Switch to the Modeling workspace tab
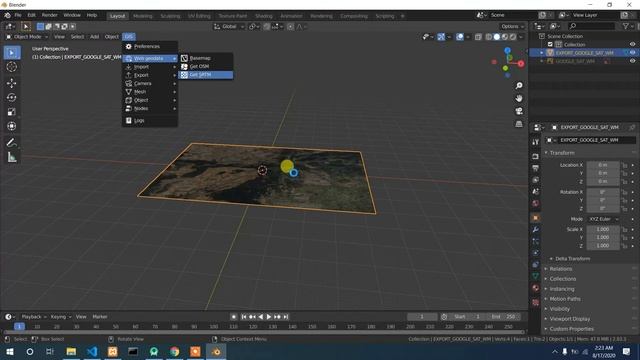 tap(142, 16)
